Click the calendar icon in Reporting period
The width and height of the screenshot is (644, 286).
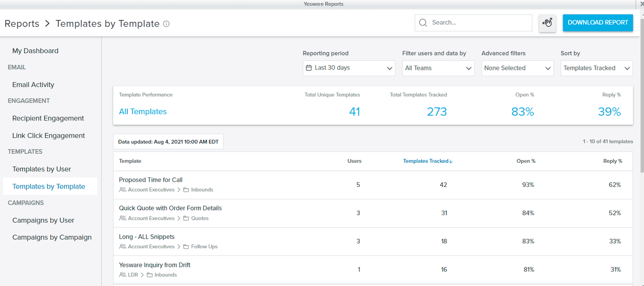(x=309, y=68)
